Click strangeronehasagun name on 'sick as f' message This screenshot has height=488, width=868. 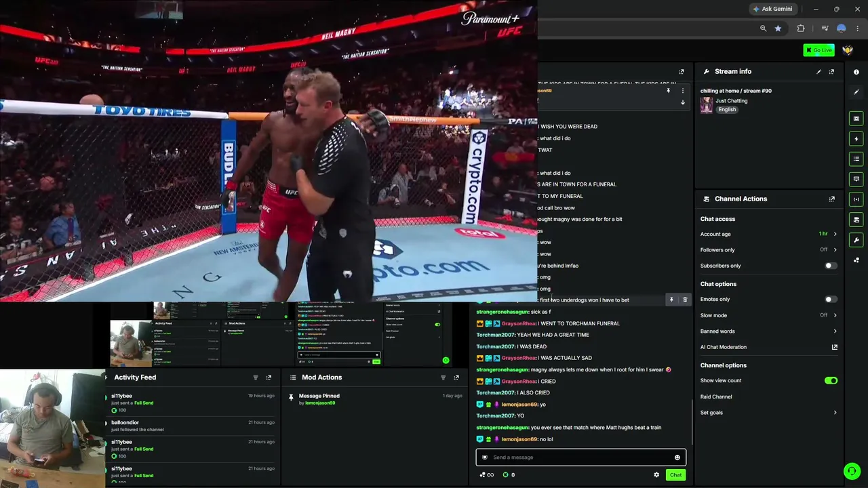point(502,312)
